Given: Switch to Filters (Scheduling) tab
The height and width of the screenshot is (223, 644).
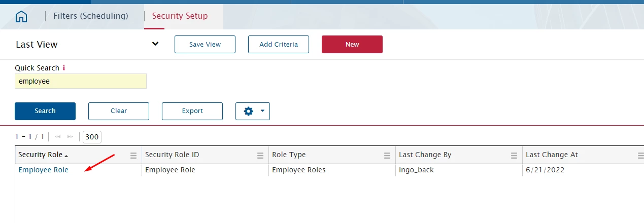Looking at the screenshot, I should pyautogui.click(x=90, y=16).
